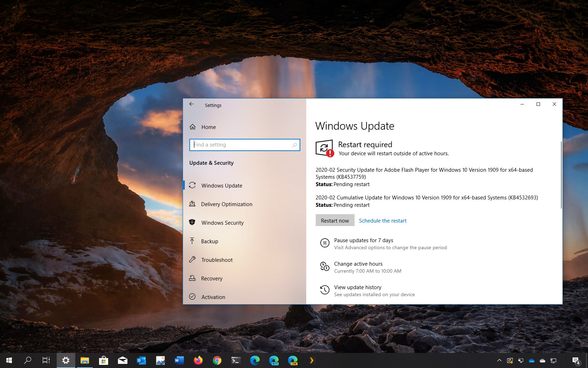This screenshot has height=368, width=588.
Task: Click the Recovery icon in sidebar
Action: click(192, 278)
